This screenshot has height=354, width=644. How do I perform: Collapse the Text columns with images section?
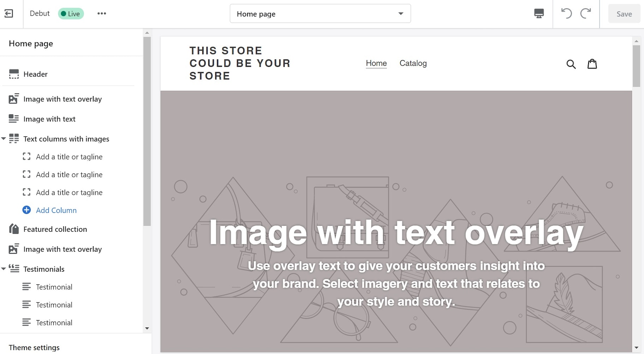tap(4, 139)
